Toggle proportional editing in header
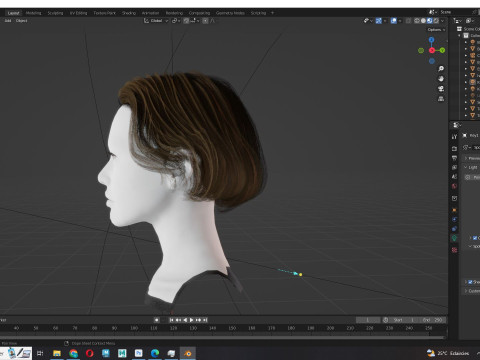This screenshot has width=480, height=360. pyautogui.click(x=205, y=21)
